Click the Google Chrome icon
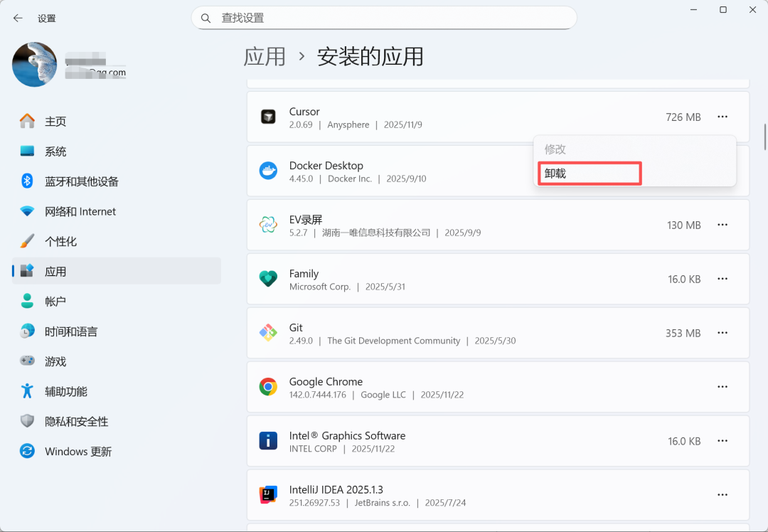Image resolution: width=768 pixels, height=532 pixels. tap(268, 387)
